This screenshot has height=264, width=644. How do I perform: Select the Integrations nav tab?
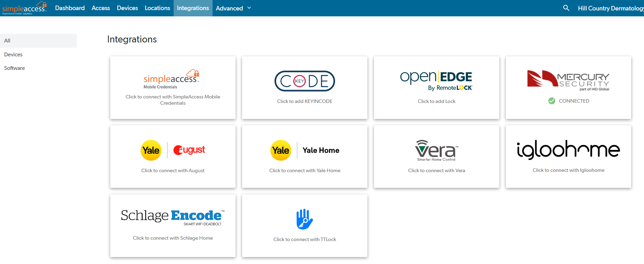193,8
